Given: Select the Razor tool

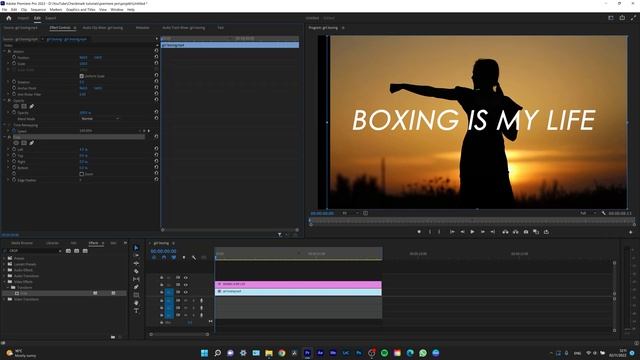Looking at the screenshot, I should click(136, 271).
